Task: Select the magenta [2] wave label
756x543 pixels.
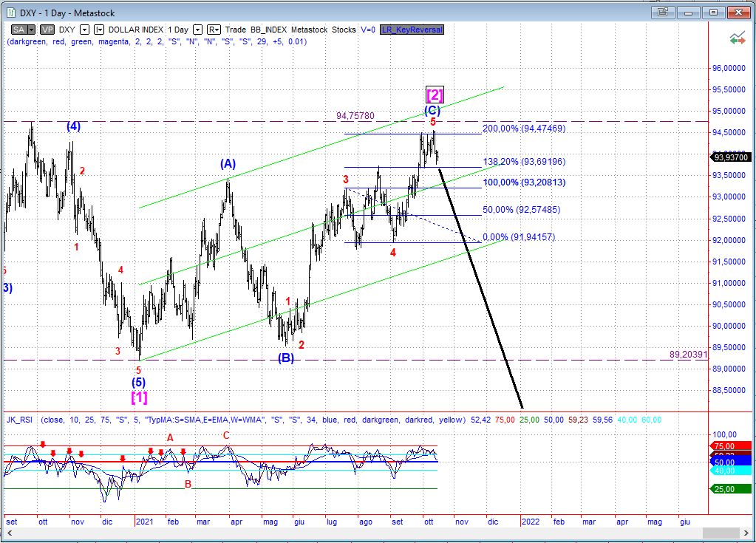Action: coord(435,95)
